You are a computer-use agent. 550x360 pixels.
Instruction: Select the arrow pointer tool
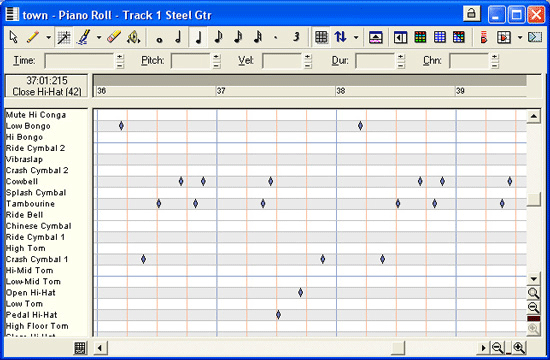[14, 37]
